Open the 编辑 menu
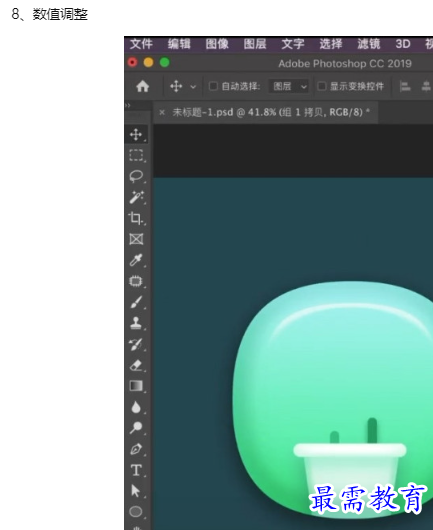Screen dimensions: 433x530 click(179, 44)
